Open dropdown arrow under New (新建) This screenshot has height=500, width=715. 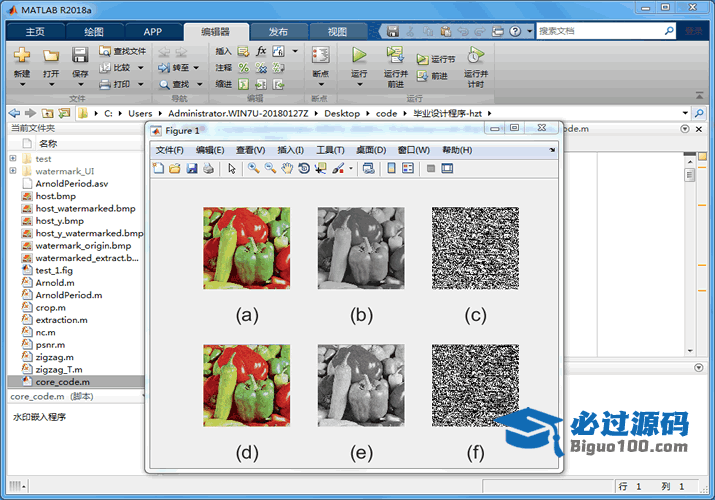tap(22, 84)
